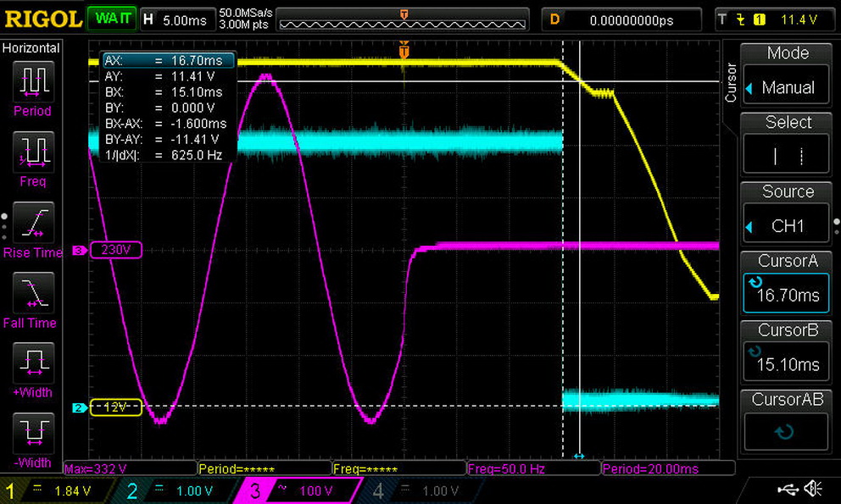Select the Fall Time measurement icon

(33, 293)
